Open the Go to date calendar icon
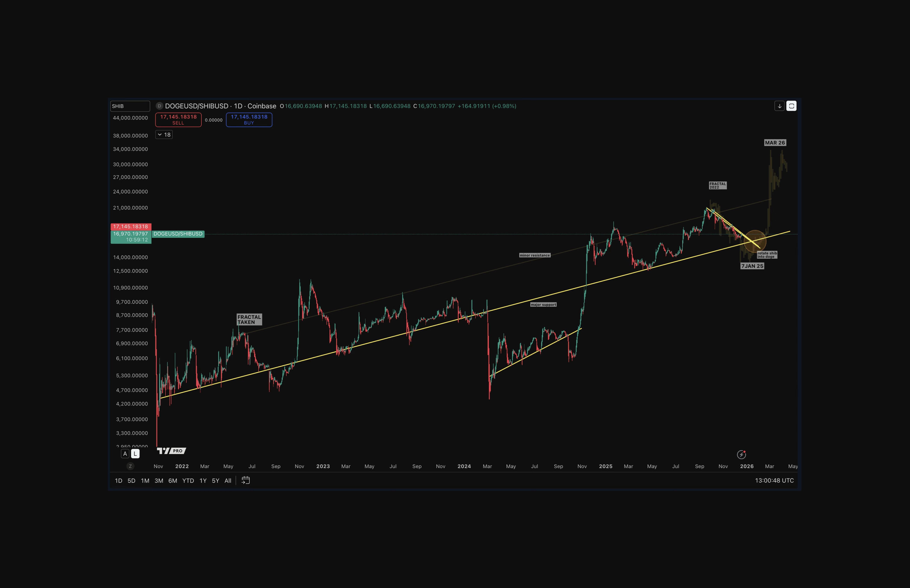 click(x=246, y=480)
